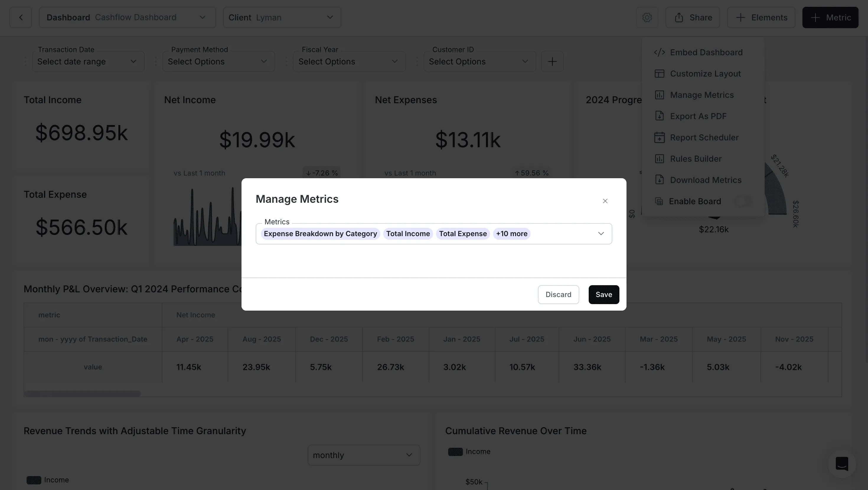Screen dimensions: 868x490
Task: Click the Discard button
Action: (558, 294)
